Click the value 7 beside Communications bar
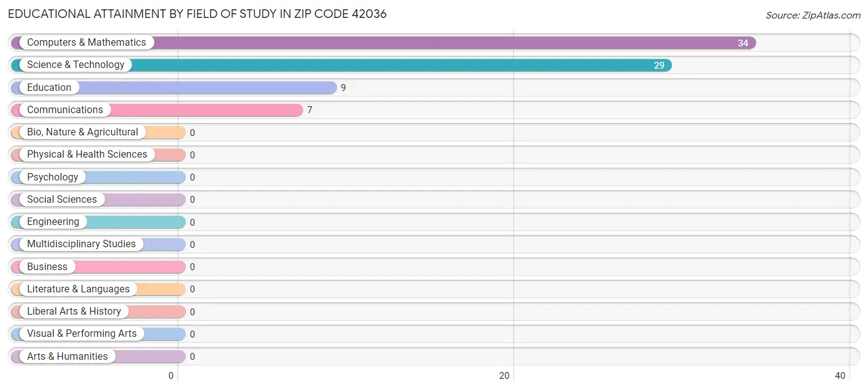This screenshot has width=868, height=390. [x=309, y=110]
